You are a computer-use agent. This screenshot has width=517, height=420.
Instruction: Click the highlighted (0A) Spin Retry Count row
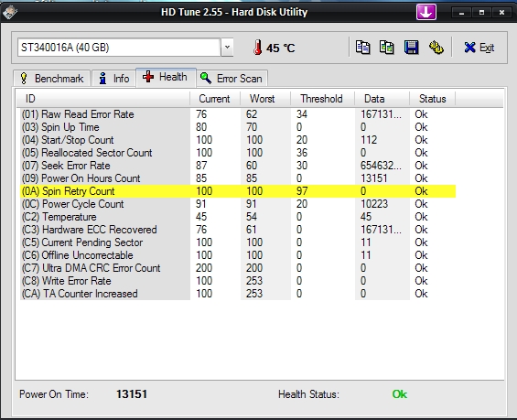pyautogui.click(x=238, y=191)
